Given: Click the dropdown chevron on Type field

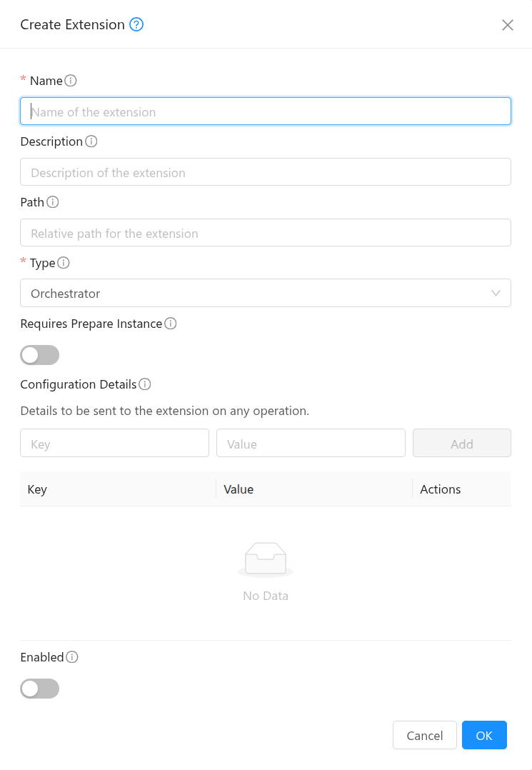Looking at the screenshot, I should [x=496, y=293].
